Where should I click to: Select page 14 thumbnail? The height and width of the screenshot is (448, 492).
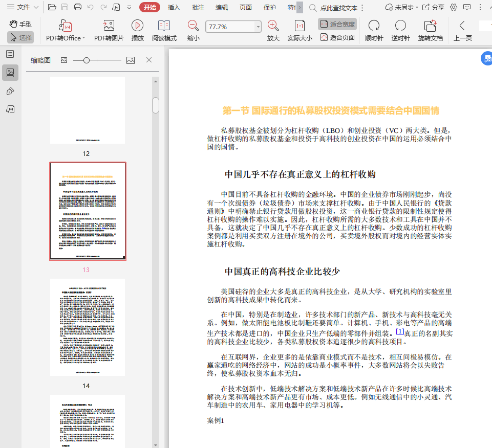click(x=87, y=327)
